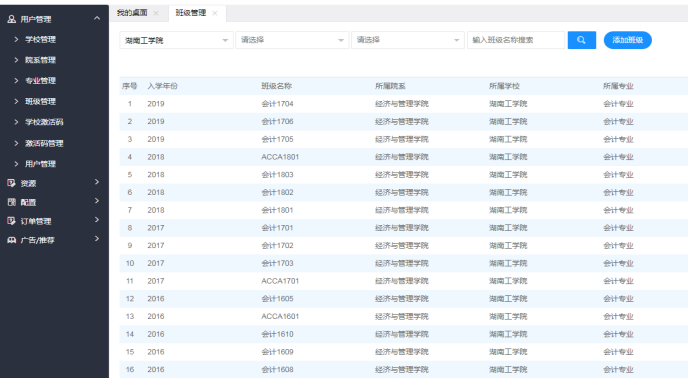Image resolution: width=689 pixels, height=379 pixels.
Task: Open 班级管理 in the sidebar
Action: [40, 101]
